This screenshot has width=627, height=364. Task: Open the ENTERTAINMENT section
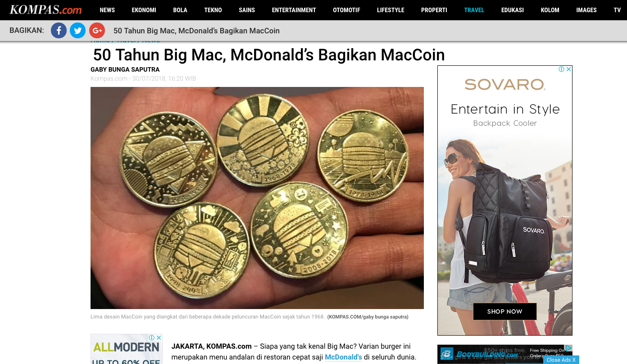pyautogui.click(x=294, y=10)
